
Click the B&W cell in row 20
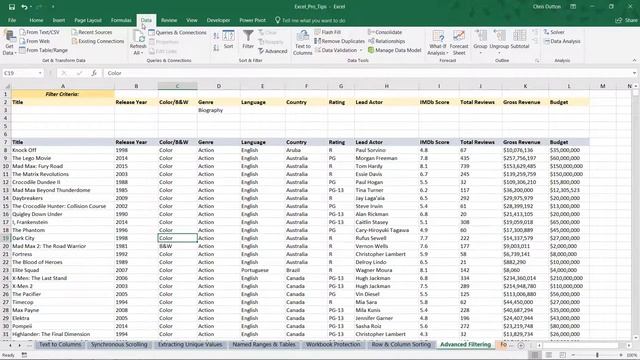(178, 246)
